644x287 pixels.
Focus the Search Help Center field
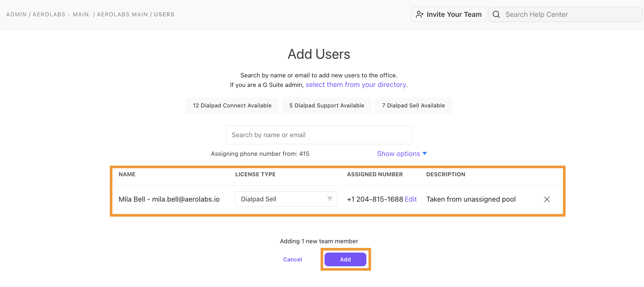click(x=565, y=14)
